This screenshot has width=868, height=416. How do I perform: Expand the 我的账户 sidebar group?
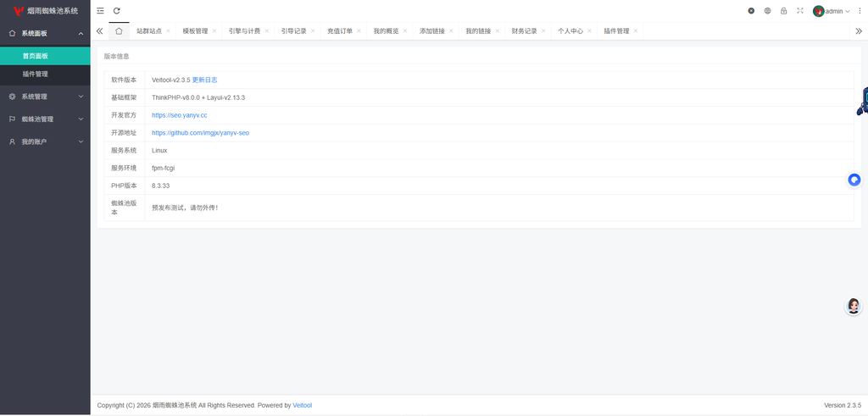pyautogui.click(x=45, y=141)
